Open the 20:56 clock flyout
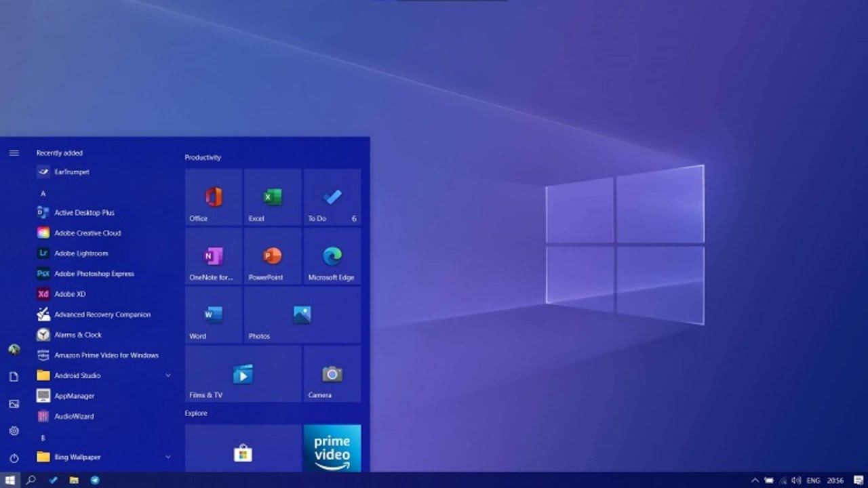 (x=835, y=481)
